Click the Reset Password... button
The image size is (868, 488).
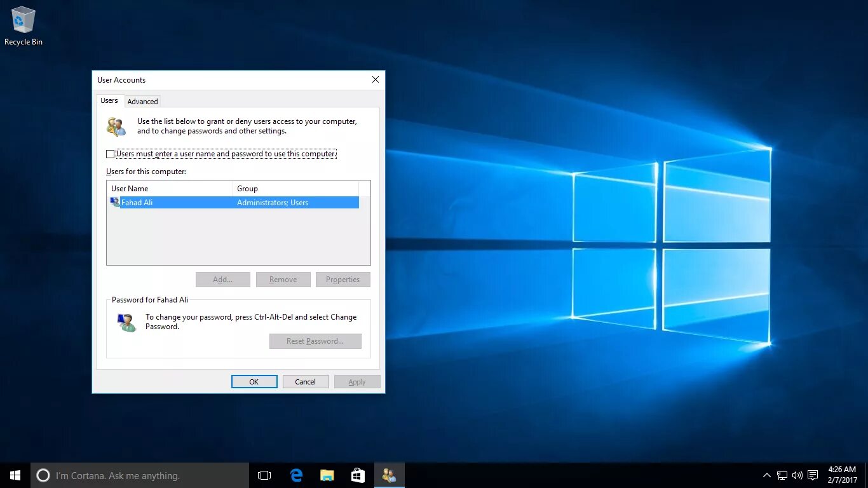point(315,341)
